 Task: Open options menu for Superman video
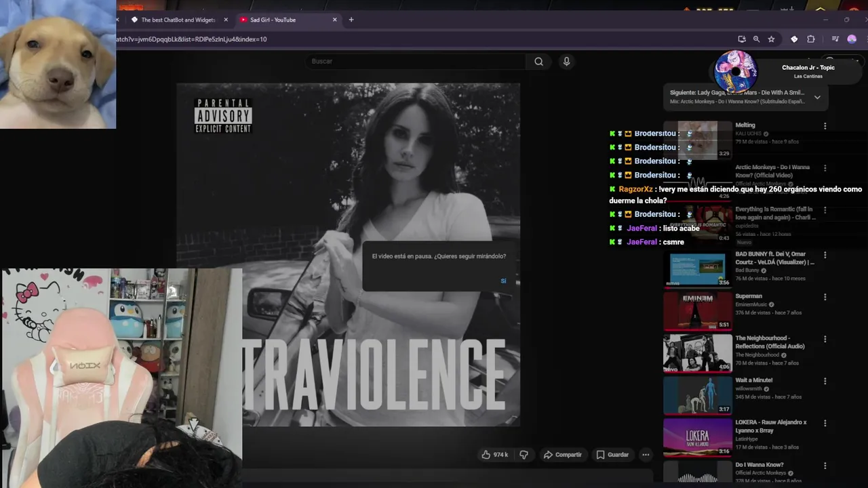825,297
